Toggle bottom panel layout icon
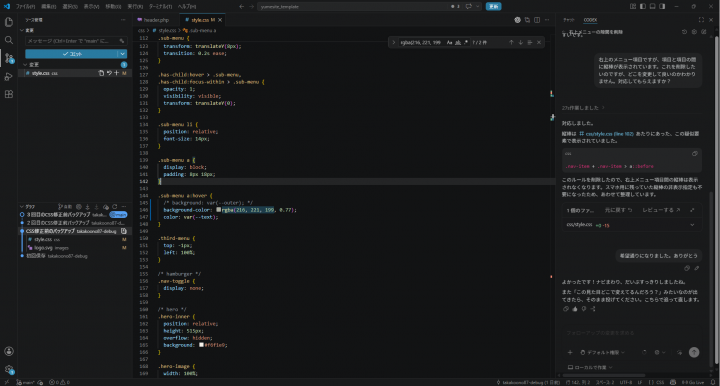720x386 pixels. coord(652,6)
